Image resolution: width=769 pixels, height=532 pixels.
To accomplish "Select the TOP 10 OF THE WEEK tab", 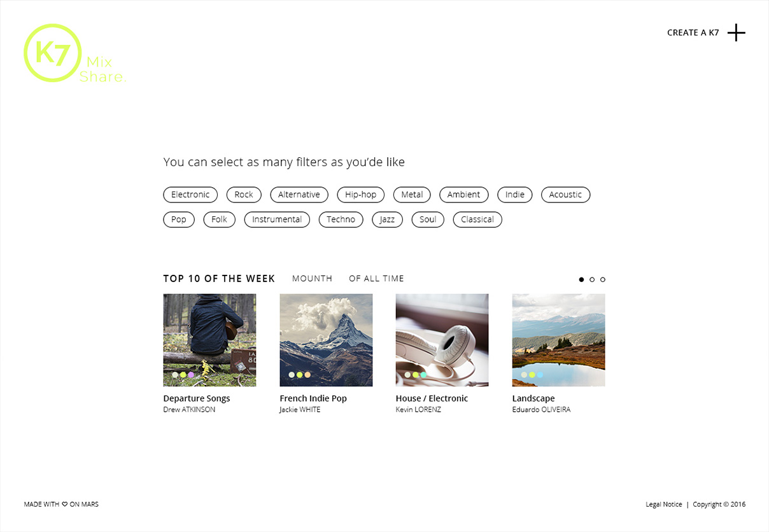I will tap(219, 278).
